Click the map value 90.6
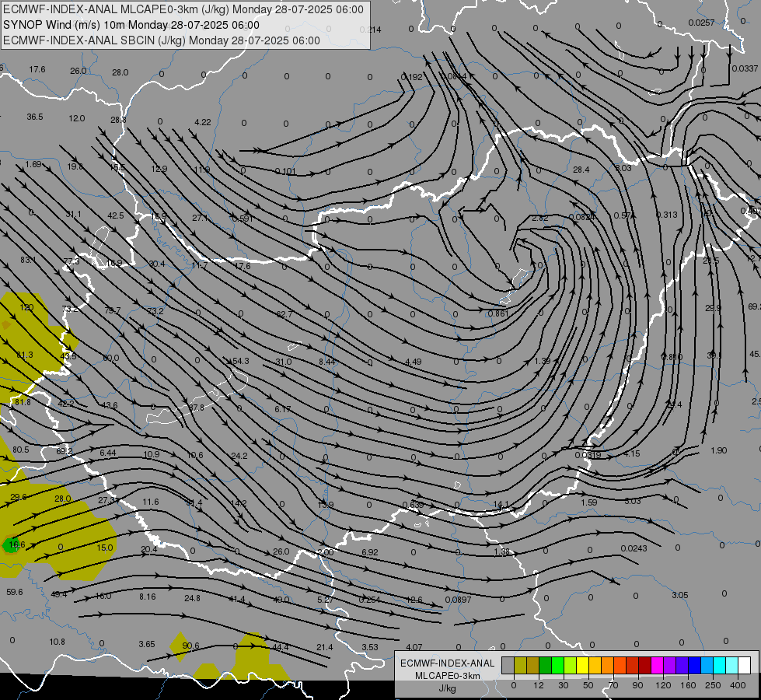The height and width of the screenshot is (700, 761). tap(190, 646)
